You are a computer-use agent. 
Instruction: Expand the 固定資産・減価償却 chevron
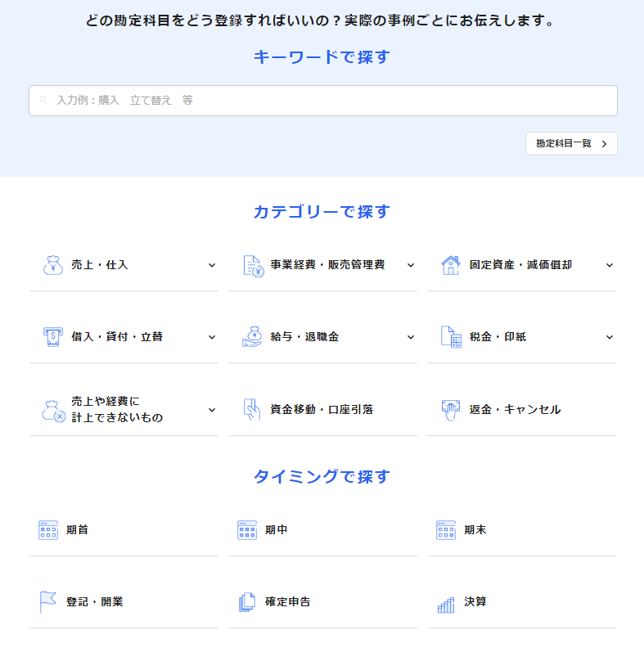(610, 265)
